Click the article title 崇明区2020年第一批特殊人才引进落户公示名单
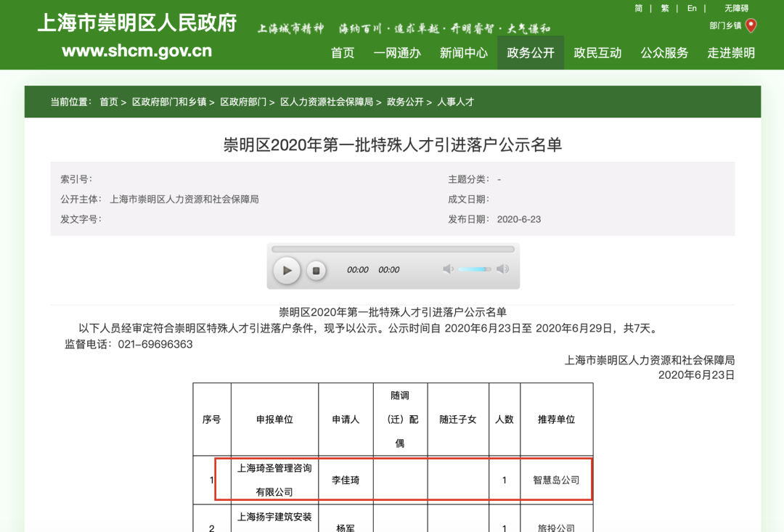784x532 pixels. tap(393, 145)
